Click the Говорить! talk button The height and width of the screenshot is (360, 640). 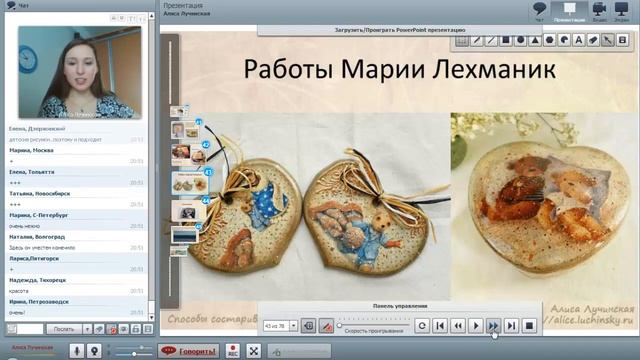[188, 351]
